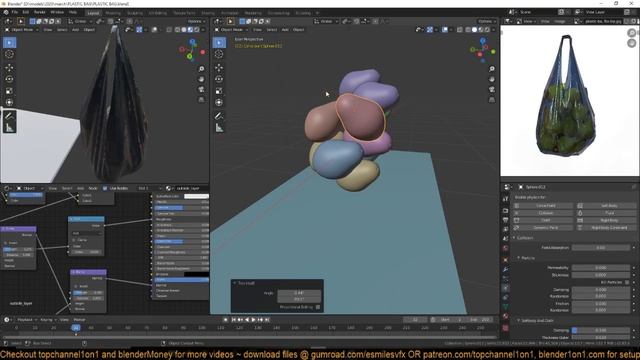This screenshot has width=640, height=360.
Task: Select the Move tool in main viewport
Action: point(219,68)
